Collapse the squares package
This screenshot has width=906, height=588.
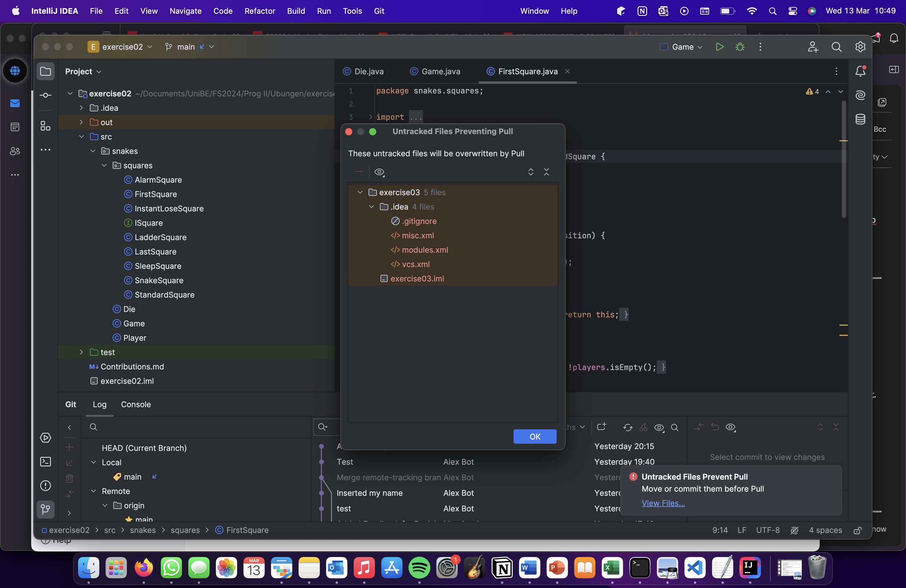104,166
